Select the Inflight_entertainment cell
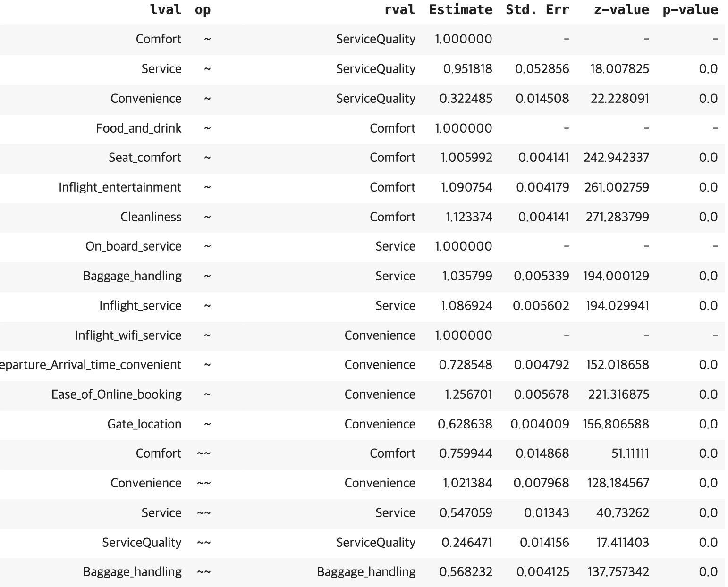This screenshot has width=728, height=587. (120, 187)
